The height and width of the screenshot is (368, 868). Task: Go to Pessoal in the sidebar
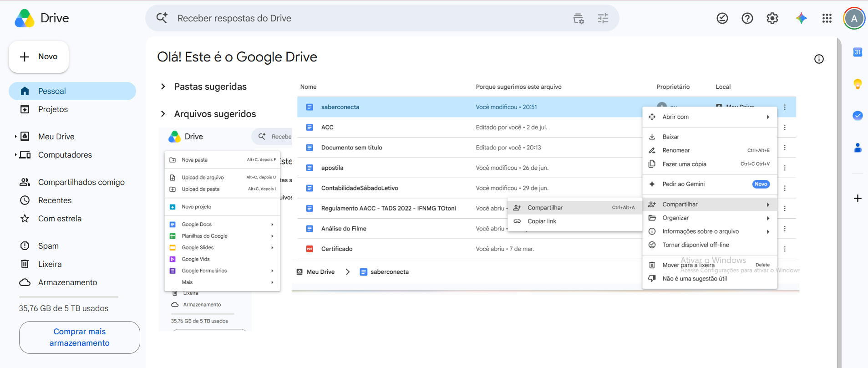(72, 91)
